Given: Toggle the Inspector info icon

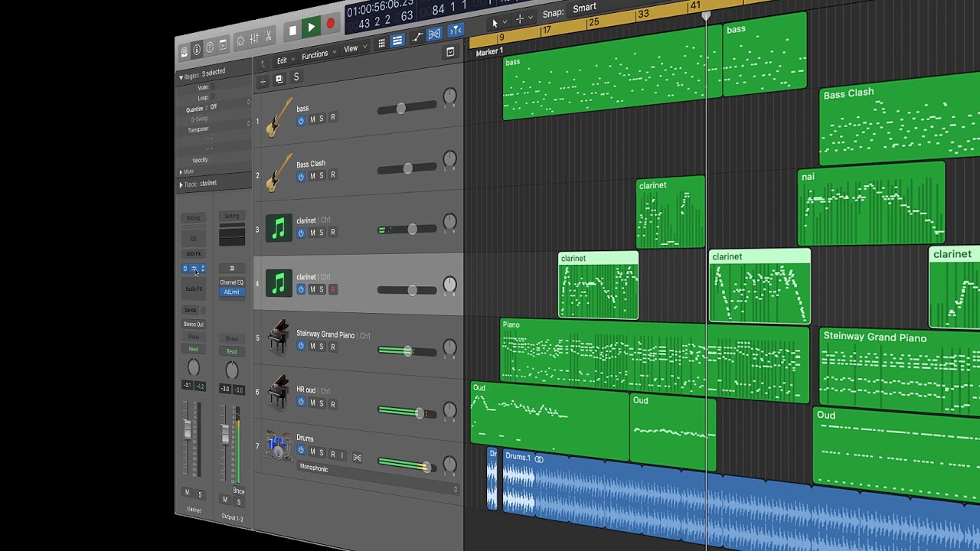Looking at the screenshot, I should (197, 50).
